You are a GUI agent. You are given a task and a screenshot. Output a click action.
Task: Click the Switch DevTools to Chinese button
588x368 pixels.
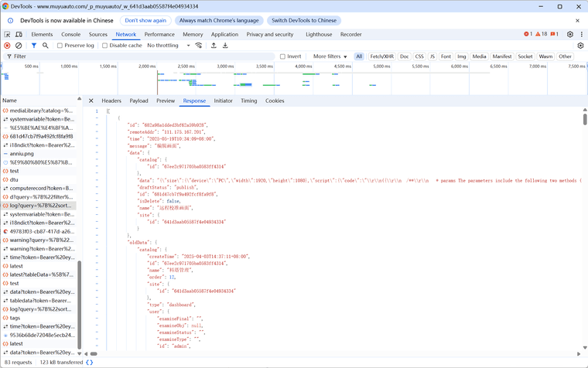[x=303, y=20]
